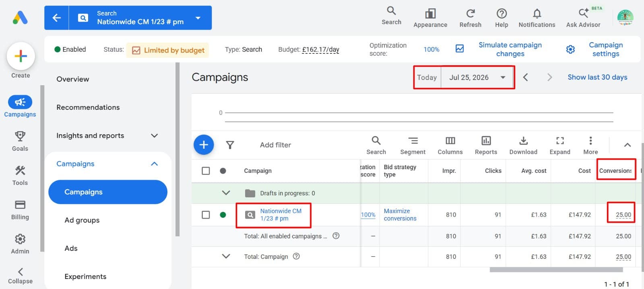
Task: Expand the Drafts in progress row
Action: pos(226,193)
